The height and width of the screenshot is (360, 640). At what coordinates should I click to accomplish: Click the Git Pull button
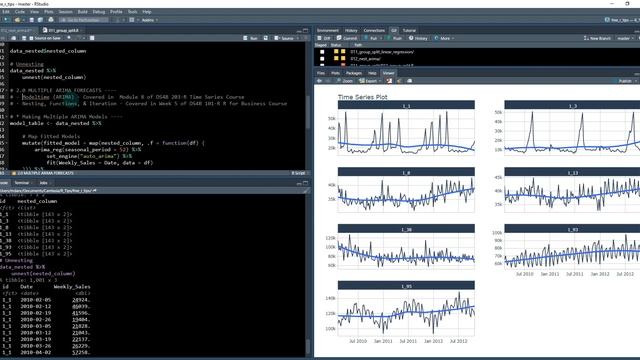coord(371,38)
